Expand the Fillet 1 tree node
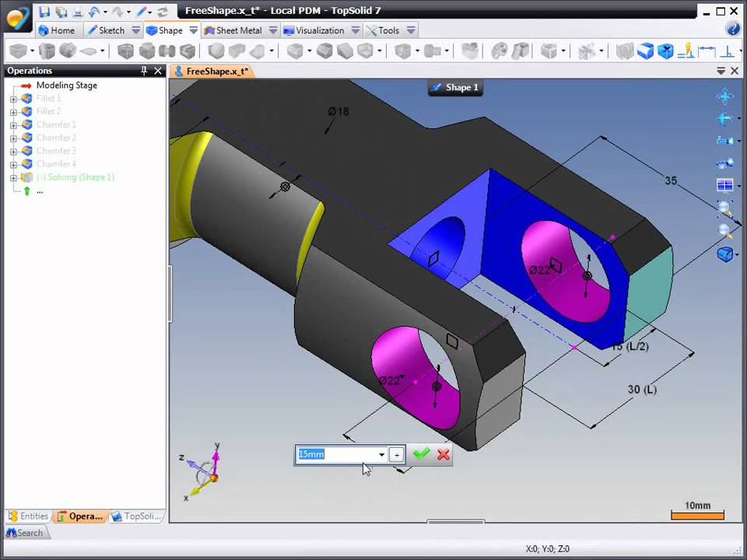Viewport: 747px width, 560px height. point(13,99)
